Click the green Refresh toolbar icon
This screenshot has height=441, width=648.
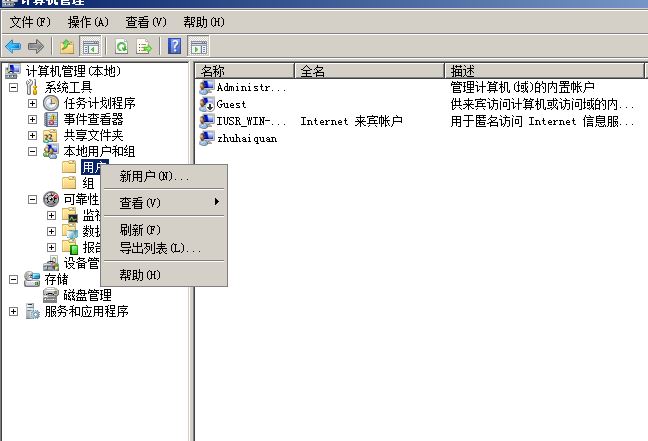[121, 46]
